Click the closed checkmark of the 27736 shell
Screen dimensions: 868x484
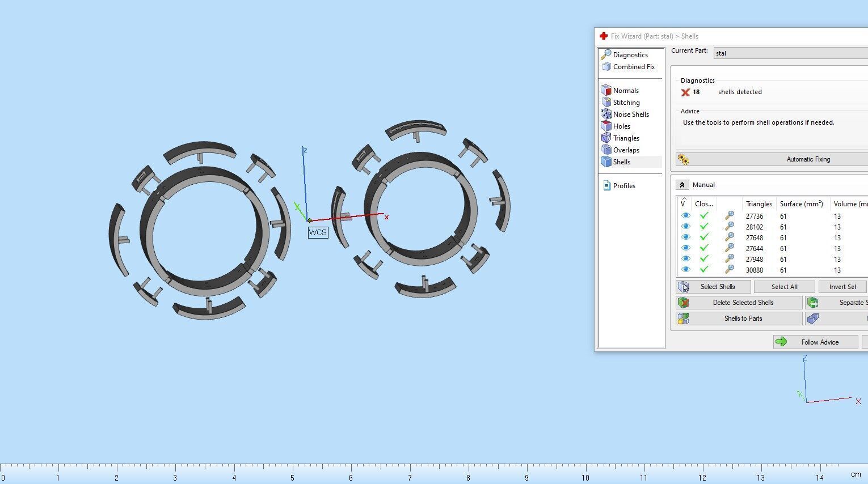[704, 216]
